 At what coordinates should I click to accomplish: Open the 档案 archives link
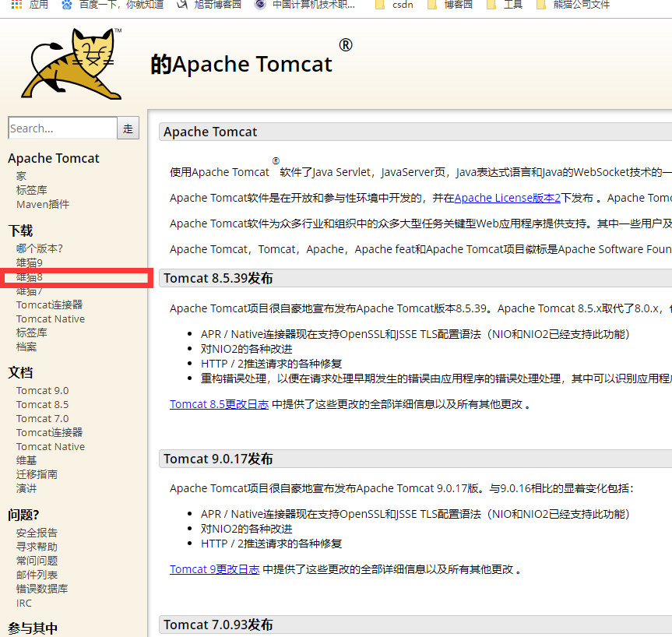(x=26, y=347)
